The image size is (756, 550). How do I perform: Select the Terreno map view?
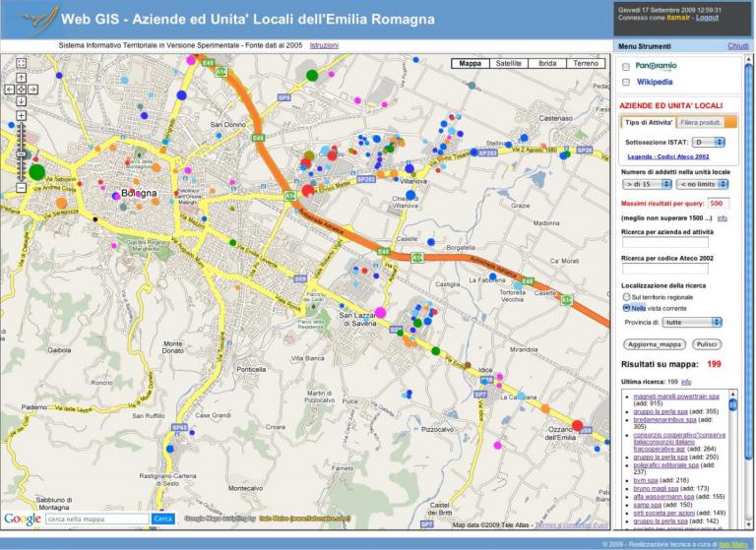586,63
